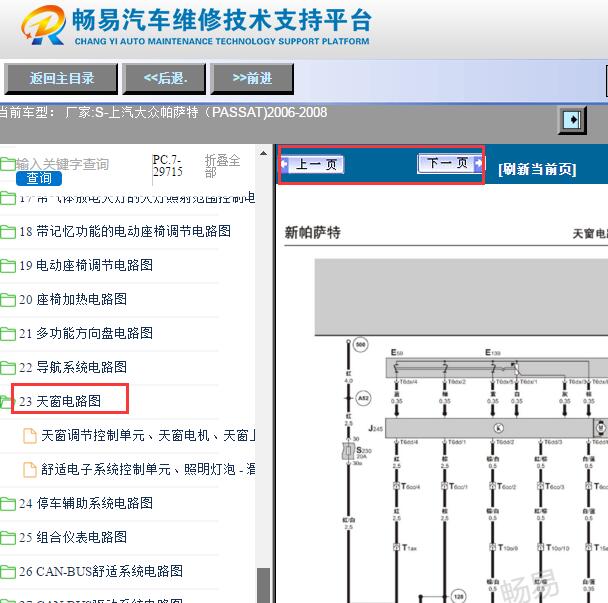This screenshot has width=608, height=603.
Task: Click the blue 查询 search button
Action: (x=39, y=178)
